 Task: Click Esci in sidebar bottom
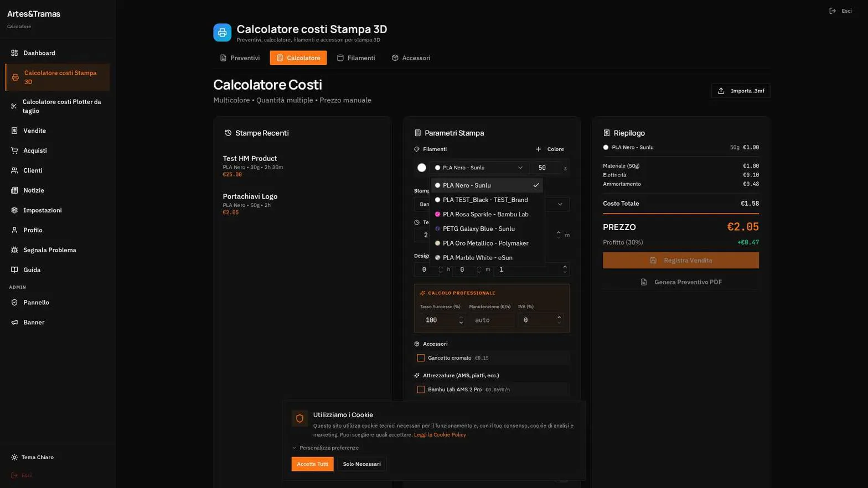click(22, 475)
